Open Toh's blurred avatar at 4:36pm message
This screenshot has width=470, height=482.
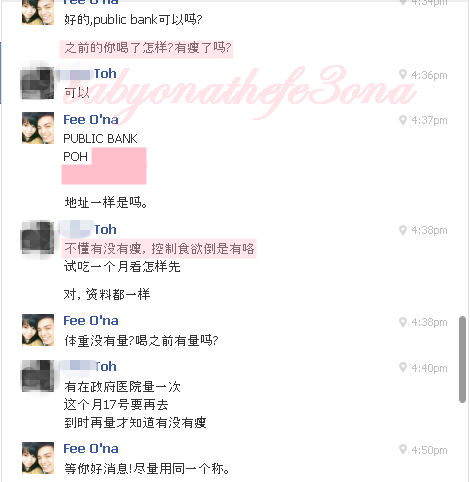tap(38, 83)
